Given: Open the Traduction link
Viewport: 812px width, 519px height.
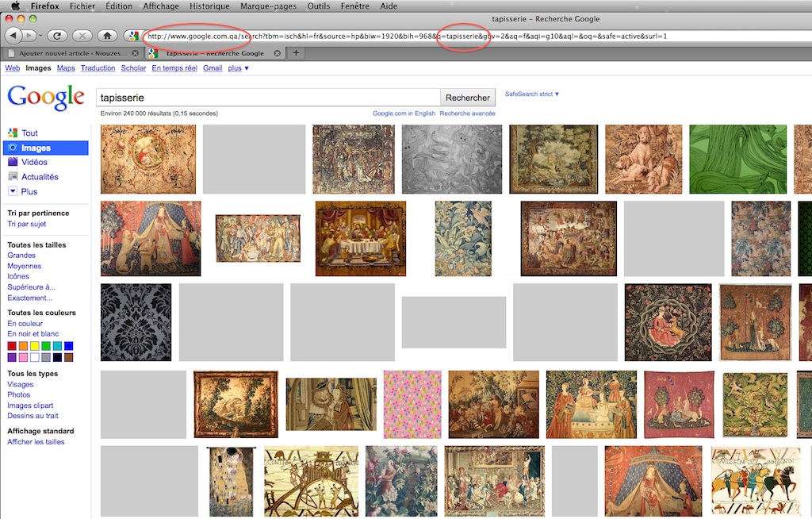Looking at the screenshot, I should click(98, 68).
